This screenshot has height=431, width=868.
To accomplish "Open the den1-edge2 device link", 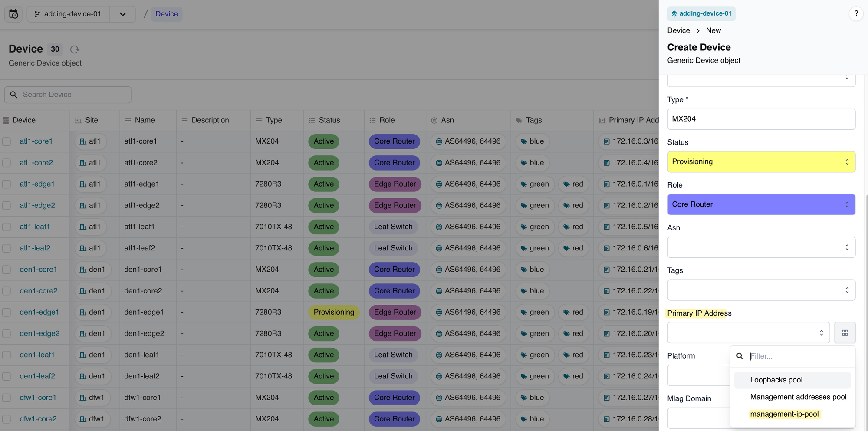I will (39, 334).
